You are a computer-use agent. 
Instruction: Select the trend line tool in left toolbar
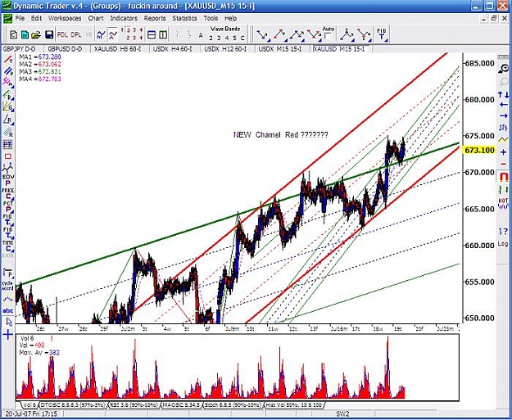(x=8, y=60)
